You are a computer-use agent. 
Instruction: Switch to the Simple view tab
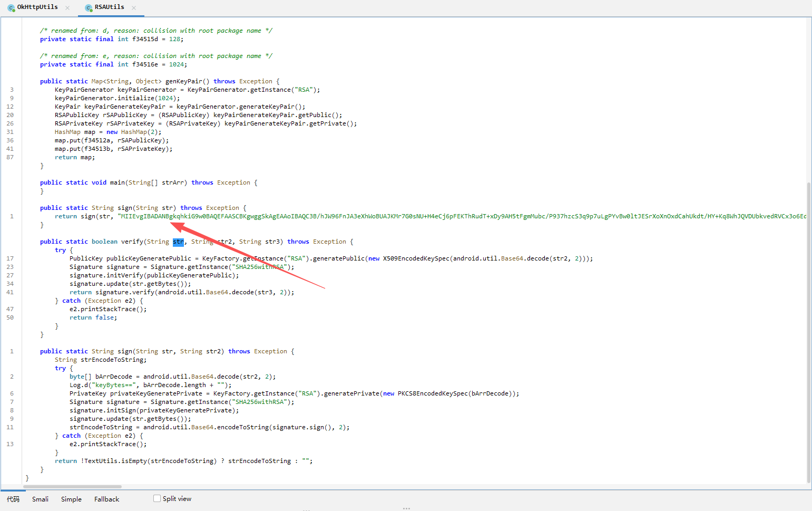point(71,499)
